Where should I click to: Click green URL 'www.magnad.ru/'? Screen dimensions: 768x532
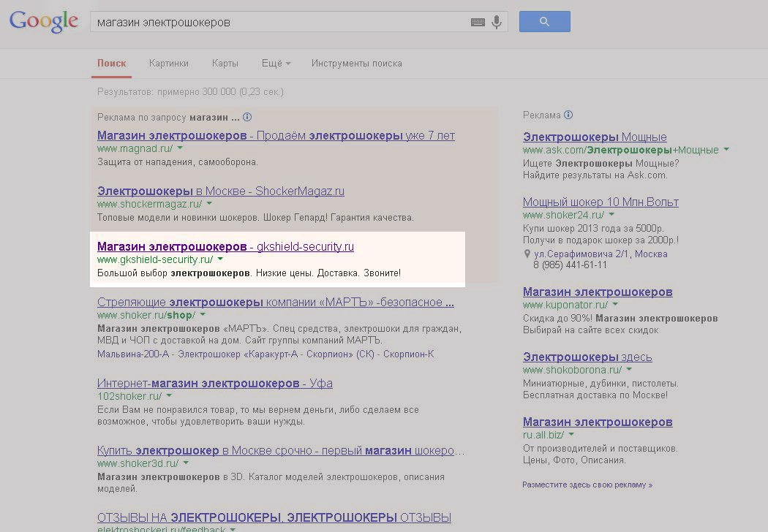(135, 148)
